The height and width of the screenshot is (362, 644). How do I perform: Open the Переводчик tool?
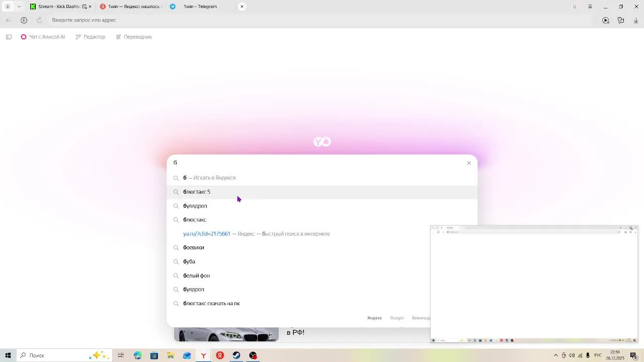tap(134, 37)
